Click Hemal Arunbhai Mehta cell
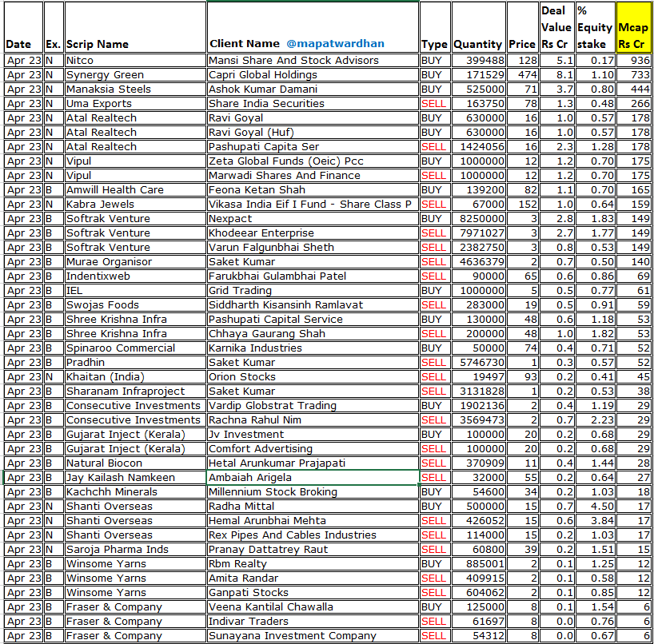Viewport: 654px width, 644px height. click(313, 521)
